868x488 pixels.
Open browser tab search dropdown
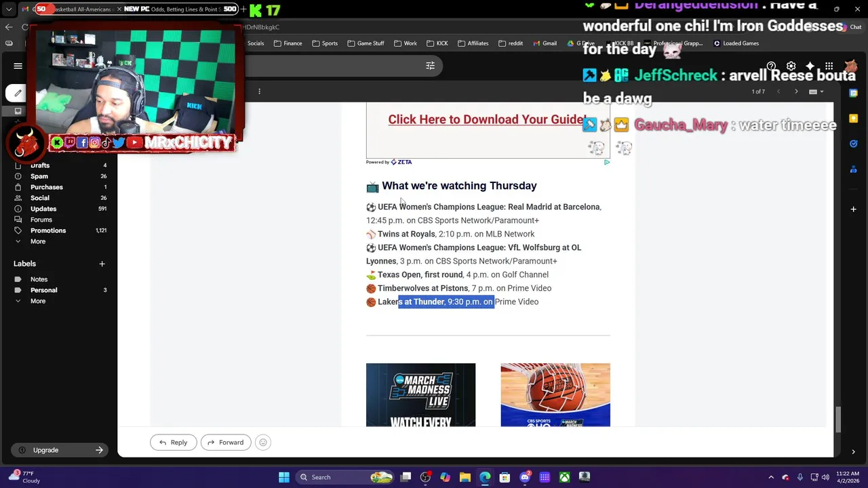pyautogui.click(x=9, y=9)
